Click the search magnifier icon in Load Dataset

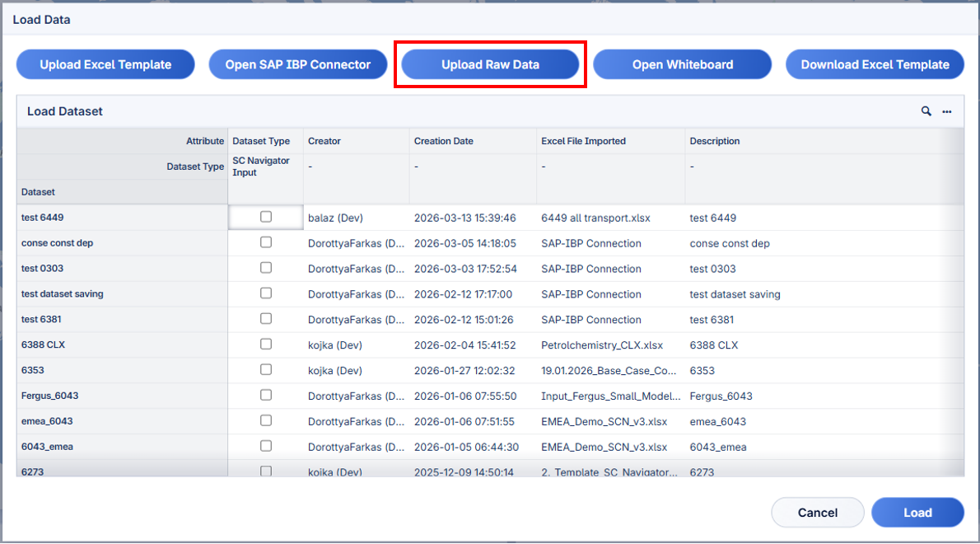tap(926, 111)
